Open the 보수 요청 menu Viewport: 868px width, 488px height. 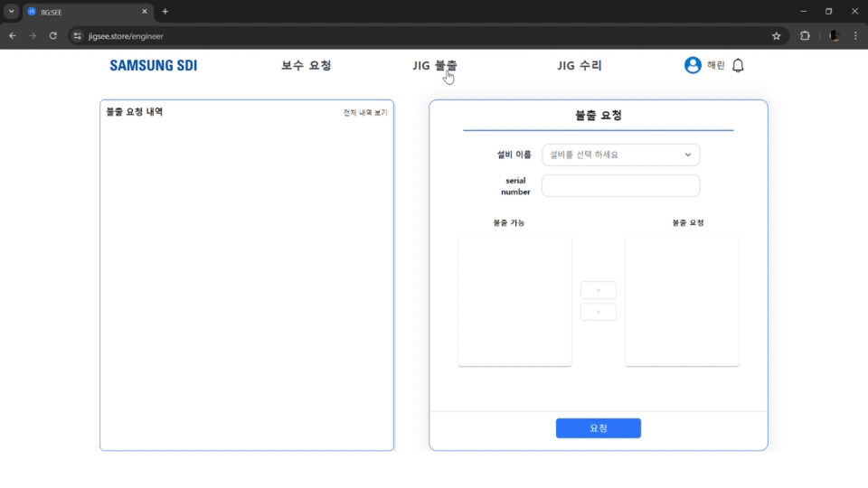coord(307,65)
